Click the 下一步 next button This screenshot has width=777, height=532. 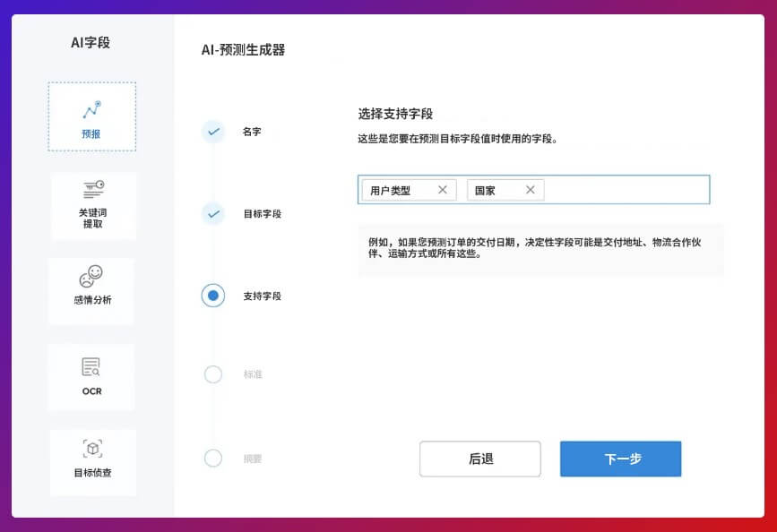(621, 459)
